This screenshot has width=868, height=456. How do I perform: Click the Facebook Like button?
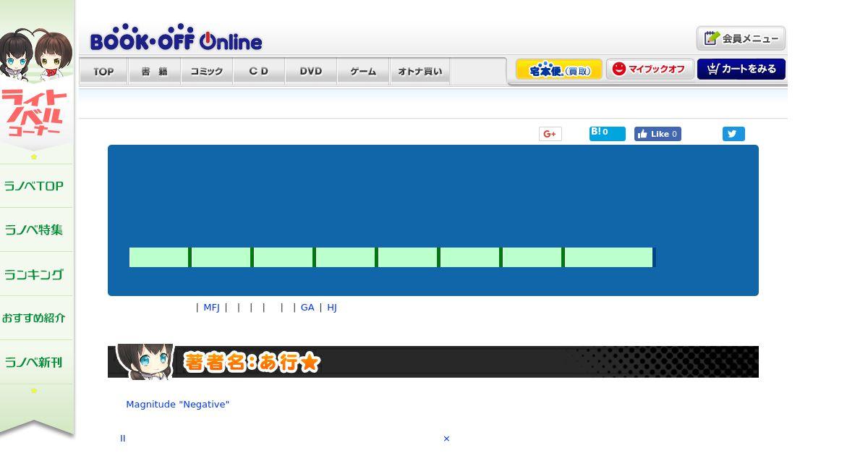pyautogui.click(x=658, y=134)
